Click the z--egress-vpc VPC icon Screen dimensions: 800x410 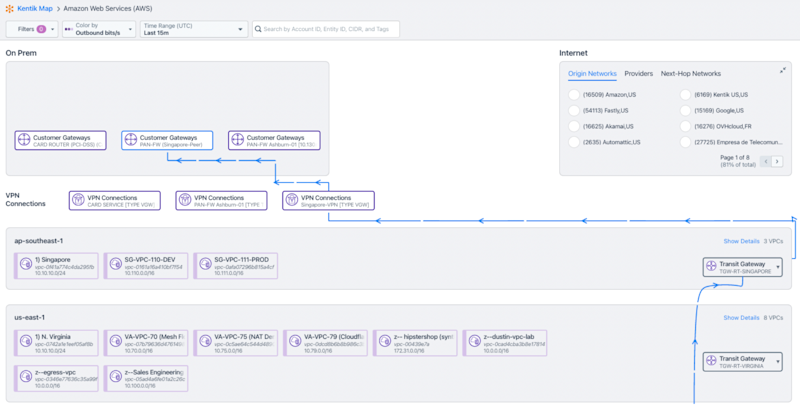click(x=26, y=376)
